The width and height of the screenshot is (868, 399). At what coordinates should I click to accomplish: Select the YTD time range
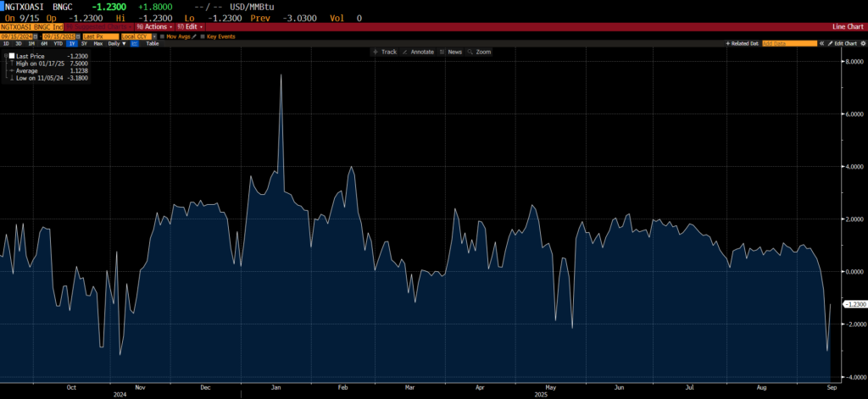tap(58, 43)
